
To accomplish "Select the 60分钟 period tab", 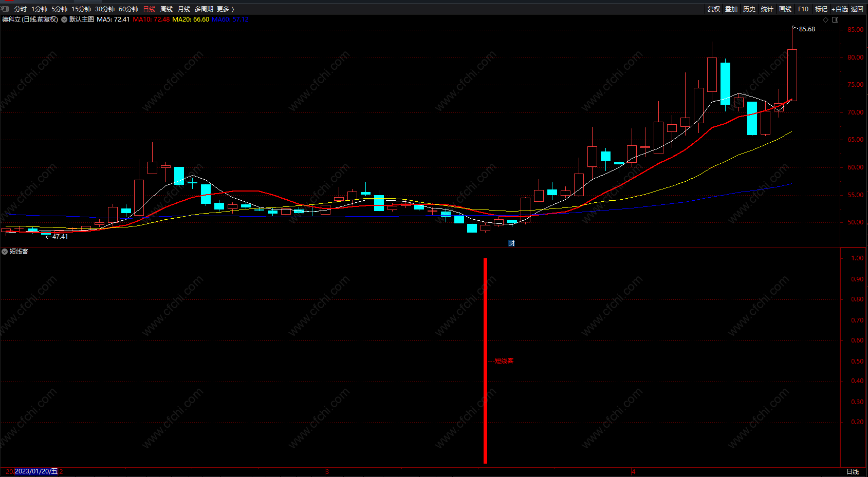I will (x=128, y=9).
